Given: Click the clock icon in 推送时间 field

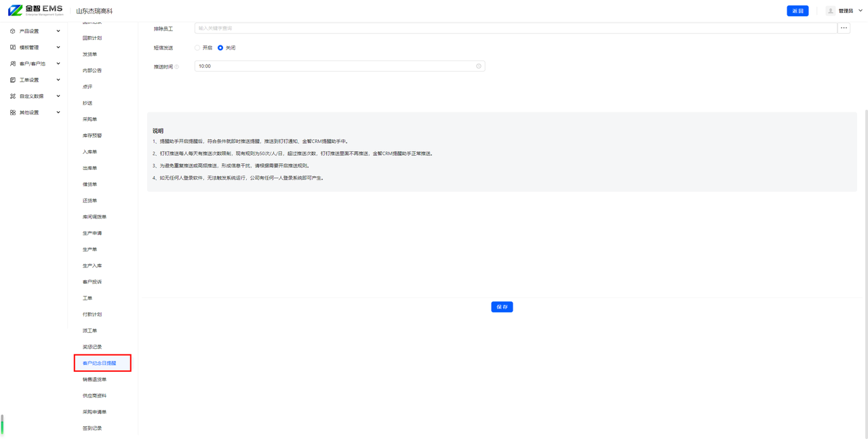Looking at the screenshot, I should click(x=479, y=66).
